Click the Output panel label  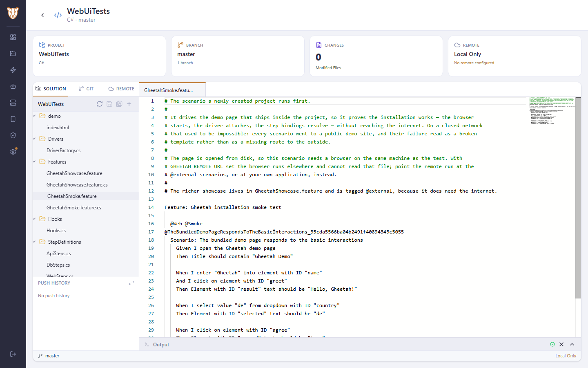[161, 345]
